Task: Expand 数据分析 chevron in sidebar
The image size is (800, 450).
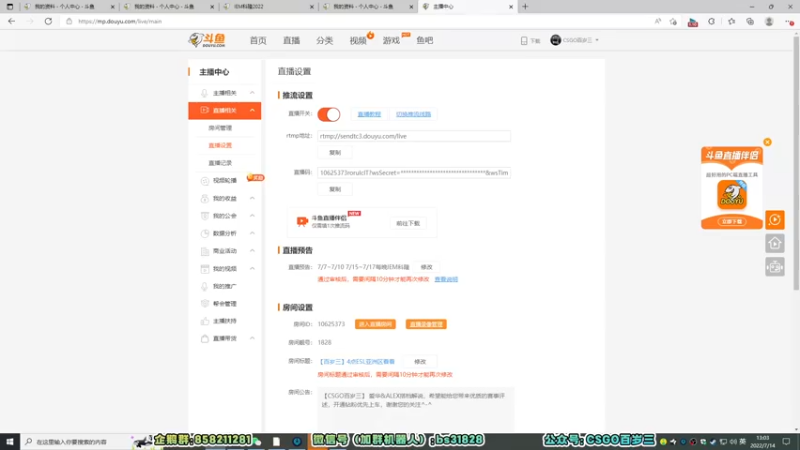Action: (252, 233)
